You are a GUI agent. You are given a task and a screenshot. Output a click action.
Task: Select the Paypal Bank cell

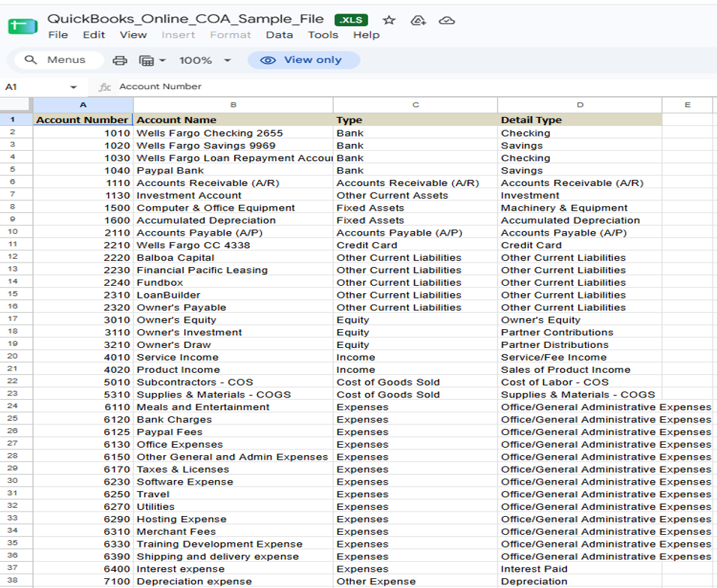233,170
